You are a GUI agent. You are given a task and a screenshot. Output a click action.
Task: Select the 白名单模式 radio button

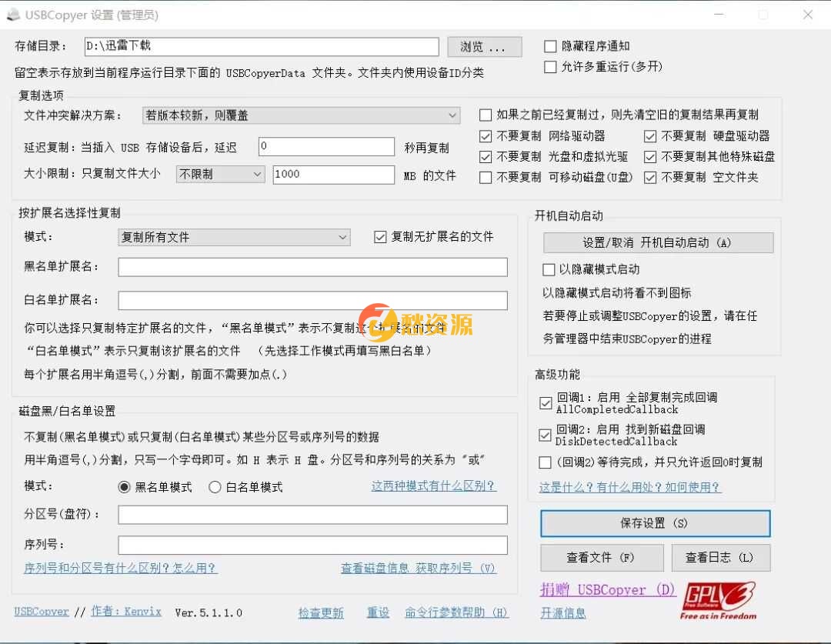point(215,487)
